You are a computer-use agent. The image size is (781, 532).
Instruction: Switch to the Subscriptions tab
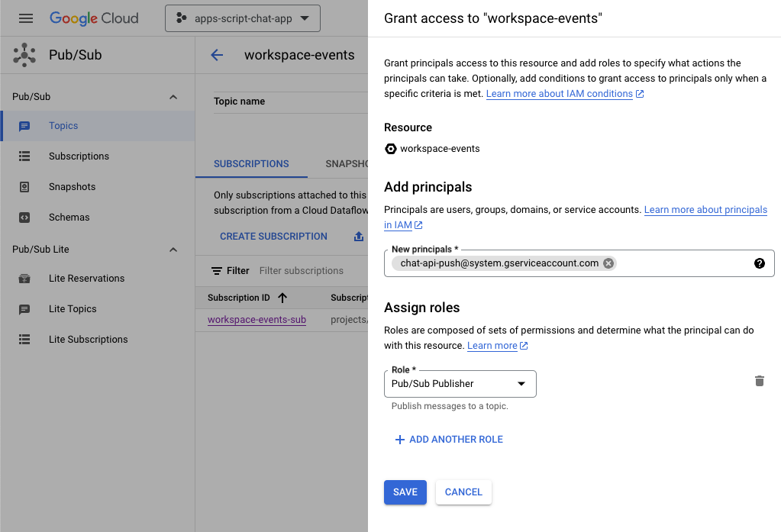coord(251,164)
